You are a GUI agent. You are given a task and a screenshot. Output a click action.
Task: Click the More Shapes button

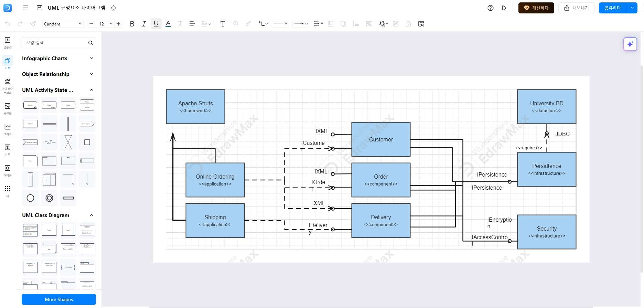point(59,299)
